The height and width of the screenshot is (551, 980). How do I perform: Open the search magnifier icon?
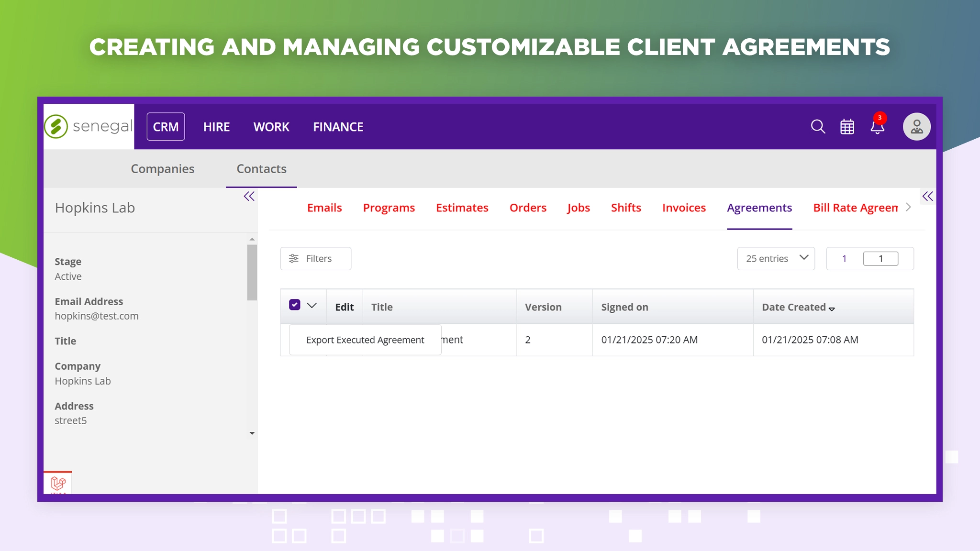pyautogui.click(x=818, y=127)
